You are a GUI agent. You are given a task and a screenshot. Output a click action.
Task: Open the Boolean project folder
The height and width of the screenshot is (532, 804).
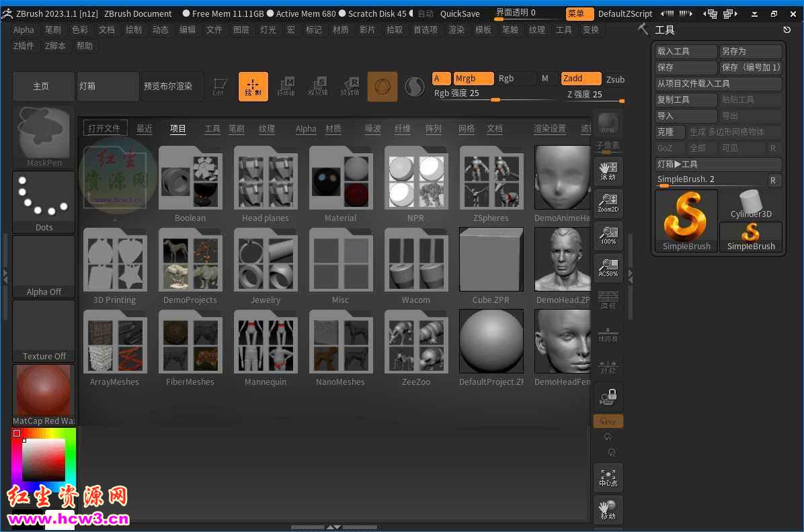point(190,185)
